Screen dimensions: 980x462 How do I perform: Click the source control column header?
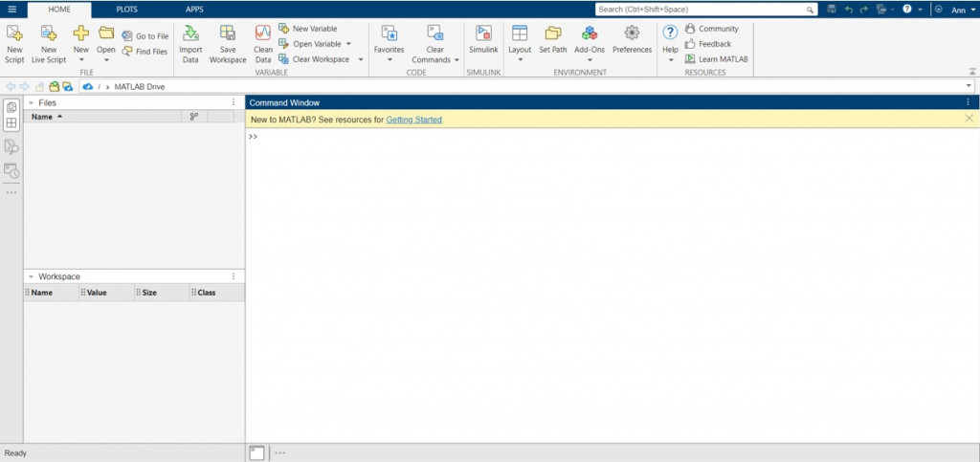[x=194, y=117]
